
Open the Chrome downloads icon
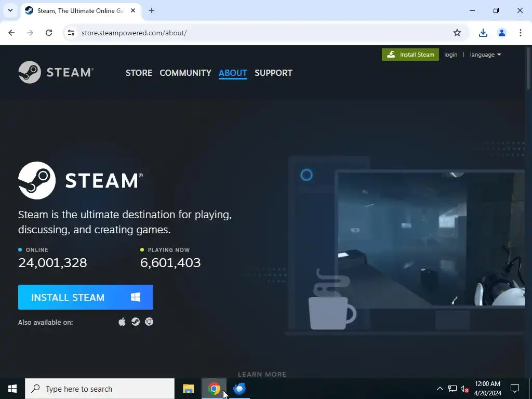click(x=483, y=33)
